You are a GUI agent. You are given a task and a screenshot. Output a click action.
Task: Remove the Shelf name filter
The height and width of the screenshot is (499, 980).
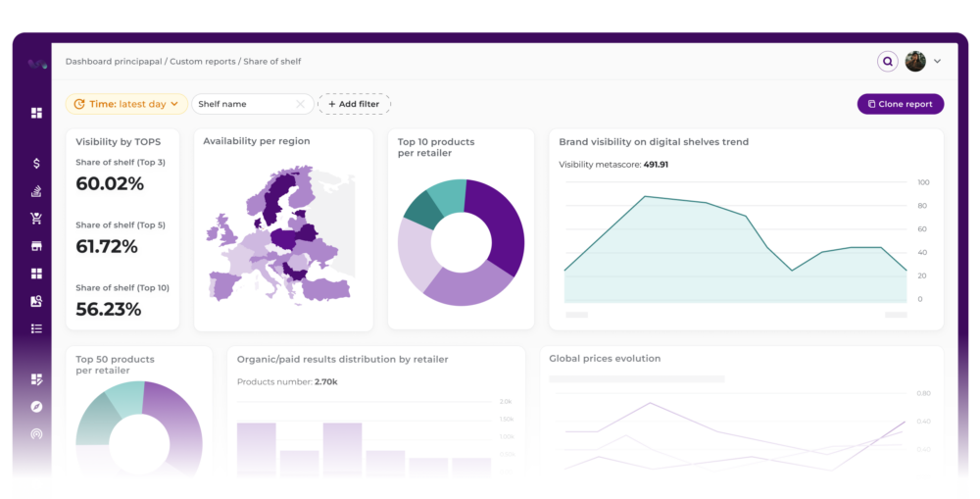click(x=301, y=104)
